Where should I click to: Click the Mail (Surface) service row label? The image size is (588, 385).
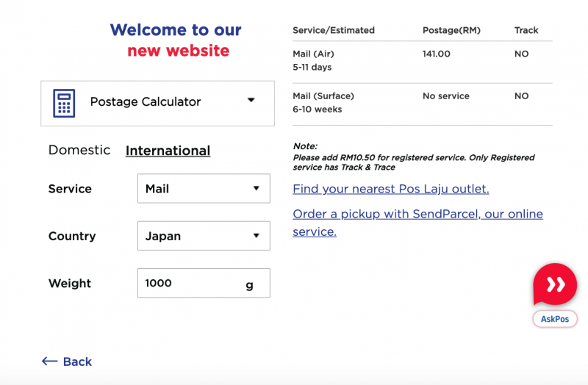pyautogui.click(x=323, y=96)
